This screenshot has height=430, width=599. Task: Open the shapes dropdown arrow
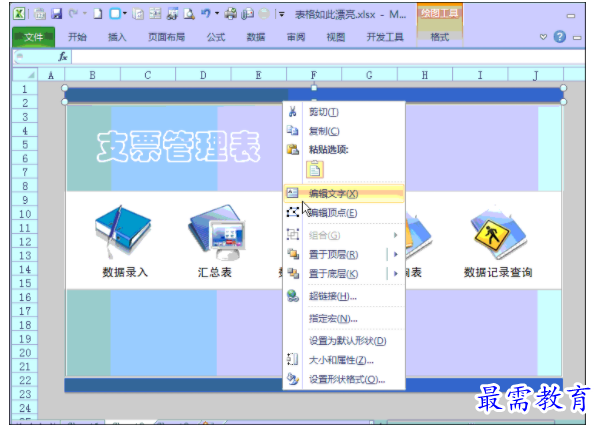pos(125,14)
